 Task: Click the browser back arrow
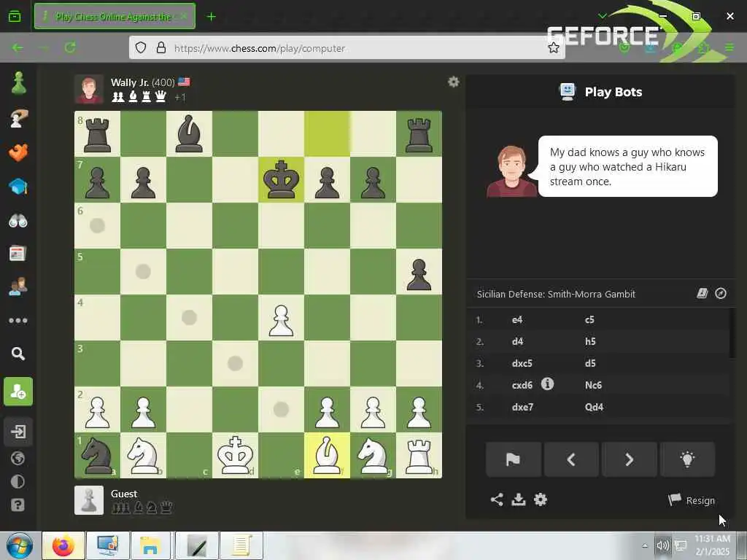18,47
